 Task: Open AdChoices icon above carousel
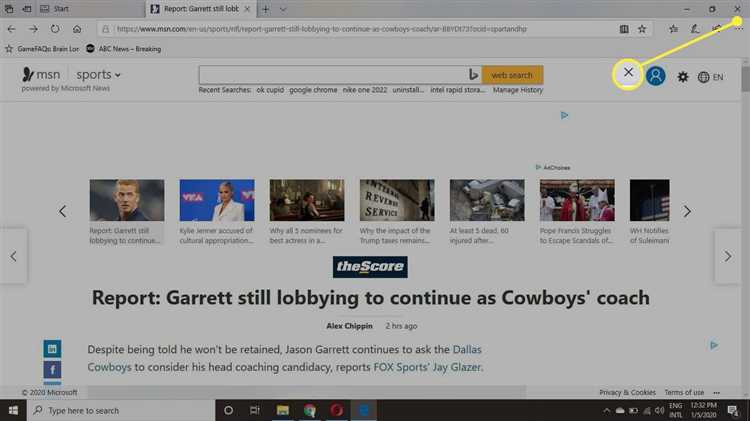click(553, 167)
